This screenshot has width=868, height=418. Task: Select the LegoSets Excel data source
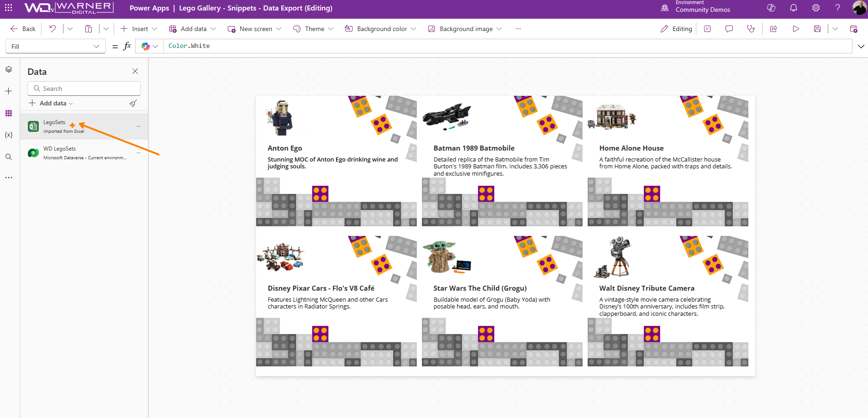[x=84, y=126]
